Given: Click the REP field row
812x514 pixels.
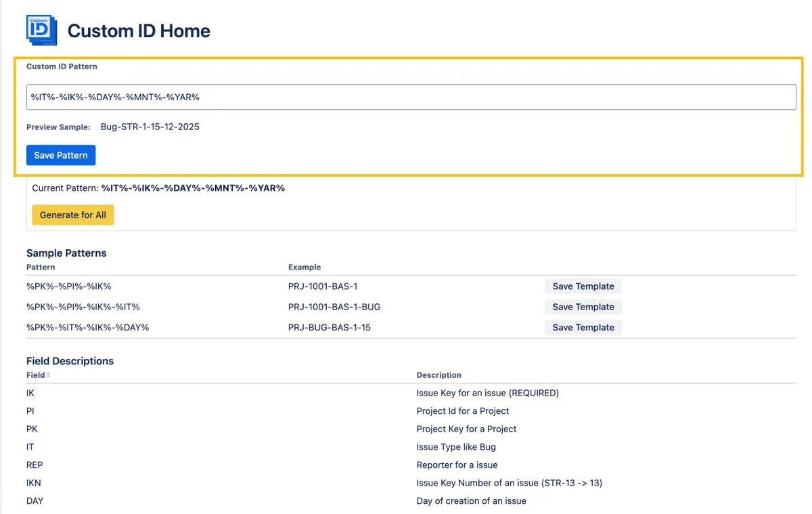Looking at the screenshot, I should coord(411,465).
